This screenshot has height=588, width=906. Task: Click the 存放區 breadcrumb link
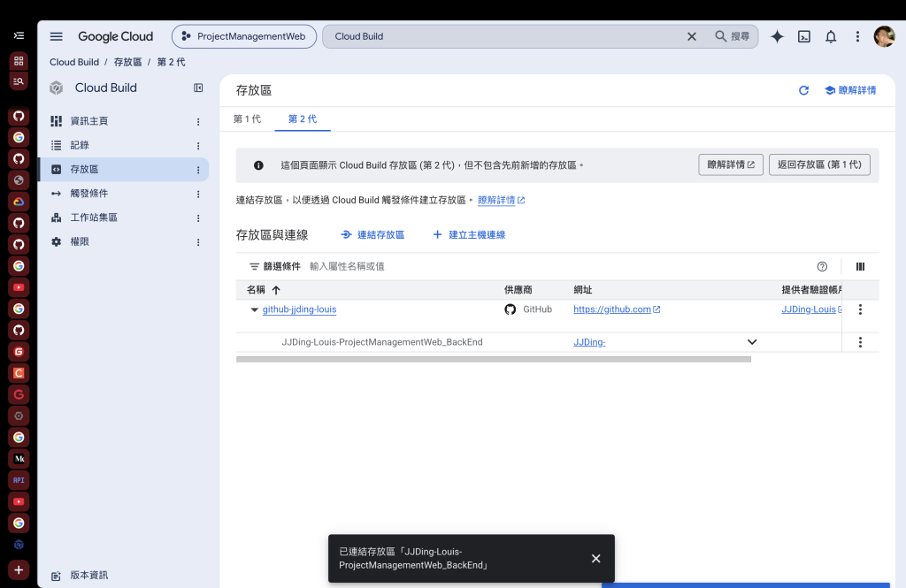coord(127,62)
